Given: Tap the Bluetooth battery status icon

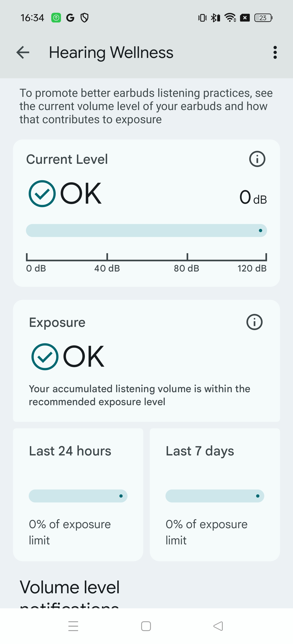Looking at the screenshot, I should pyautogui.click(x=215, y=18).
